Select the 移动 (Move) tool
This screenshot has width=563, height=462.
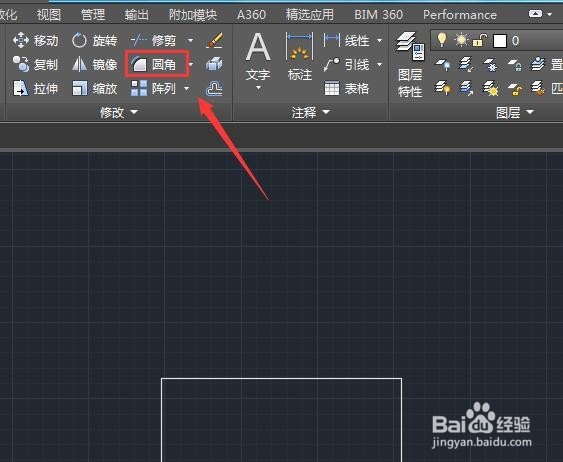click(35, 41)
